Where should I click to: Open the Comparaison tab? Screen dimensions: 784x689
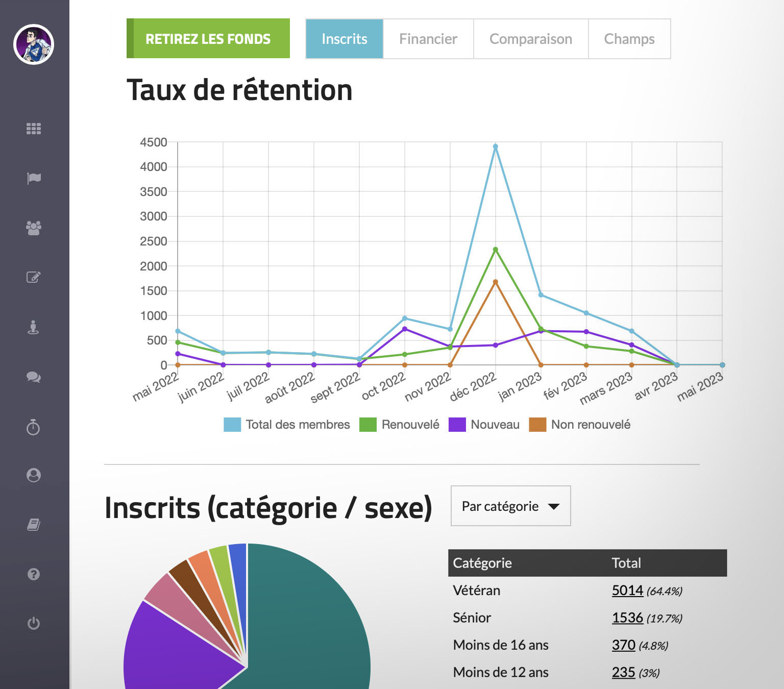pyautogui.click(x=530, y=39)
